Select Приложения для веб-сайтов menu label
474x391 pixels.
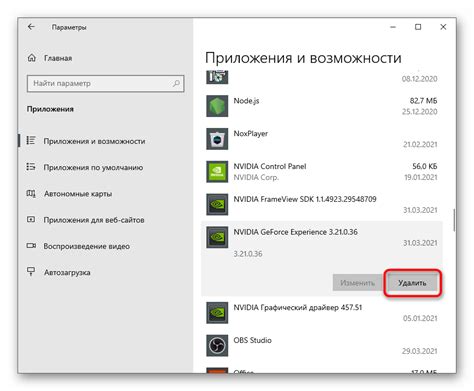(x=94, y=220)
